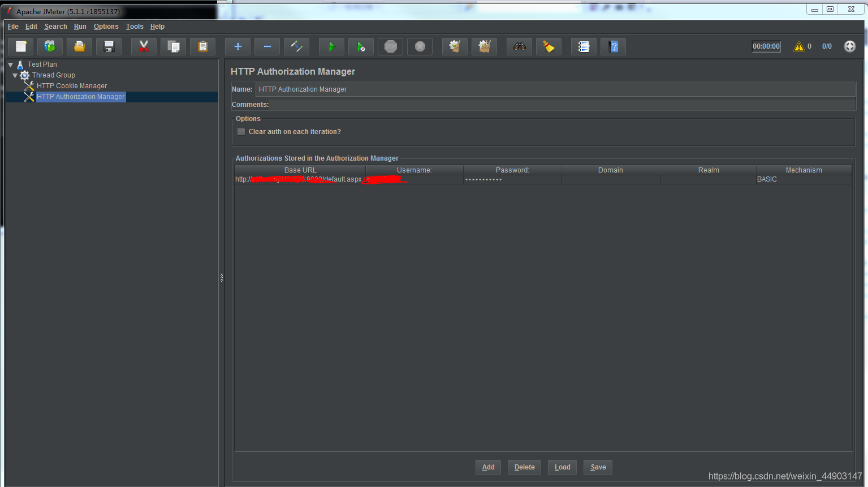Click the Base URL column header
This screenshot has width=868, height=487.
(x=300, y=170)
